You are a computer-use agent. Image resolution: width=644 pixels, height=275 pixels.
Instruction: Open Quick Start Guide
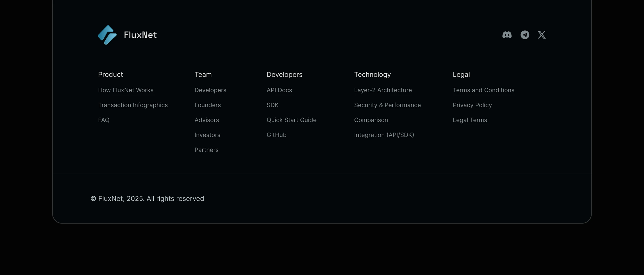291,120
